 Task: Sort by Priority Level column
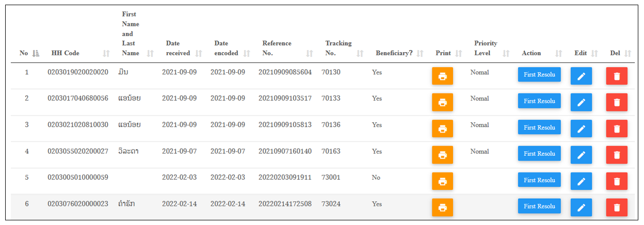pyautogui.click(x=506, y=53)
